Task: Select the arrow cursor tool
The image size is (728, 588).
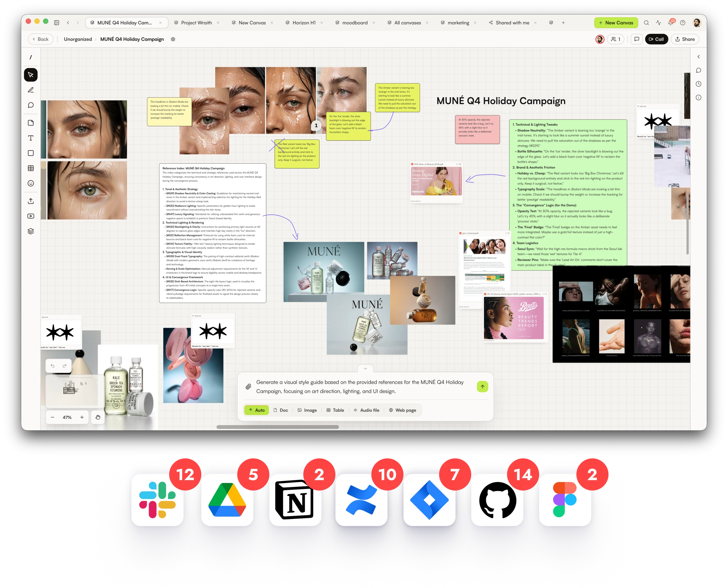Action: (x=31, y=75)
